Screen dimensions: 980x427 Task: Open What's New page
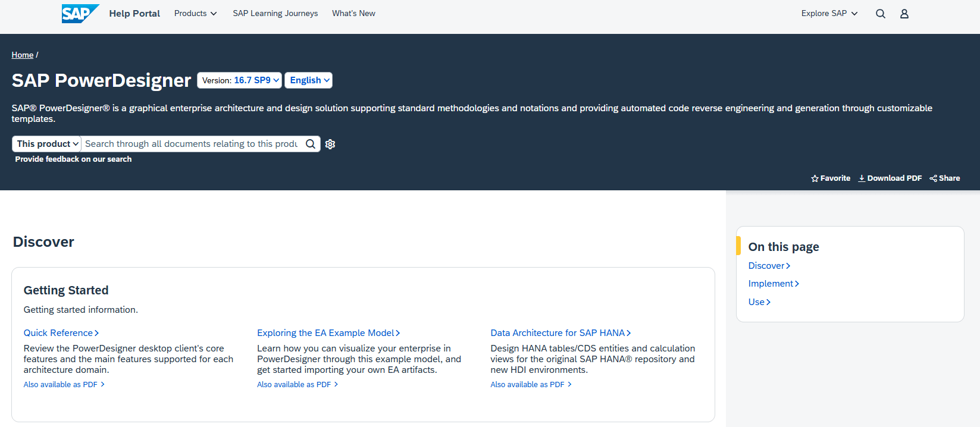[353, 13]
